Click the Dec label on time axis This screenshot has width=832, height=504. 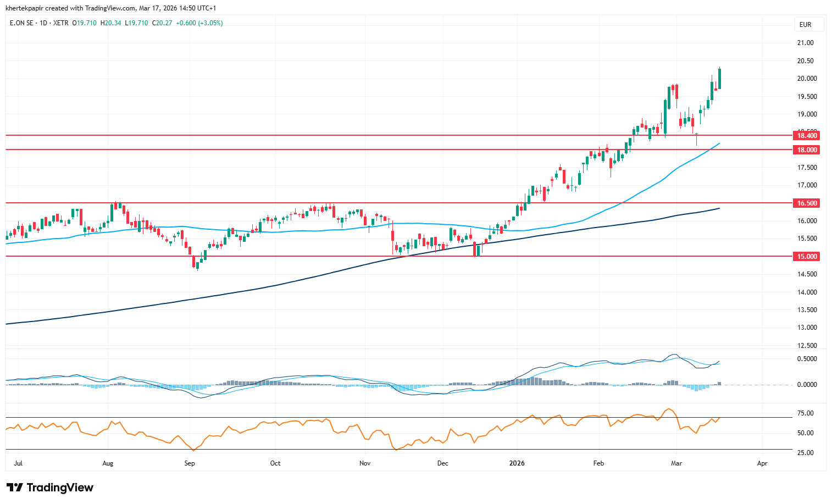coord(442,463)
